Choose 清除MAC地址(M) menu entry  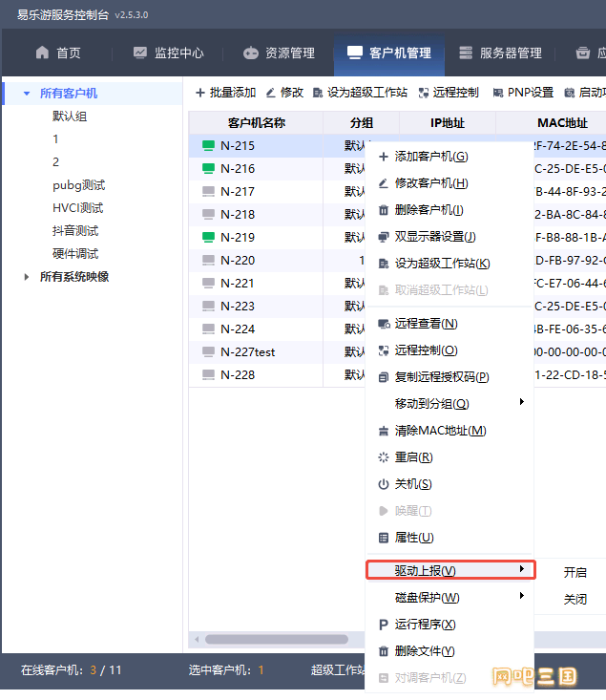point(449,431)
